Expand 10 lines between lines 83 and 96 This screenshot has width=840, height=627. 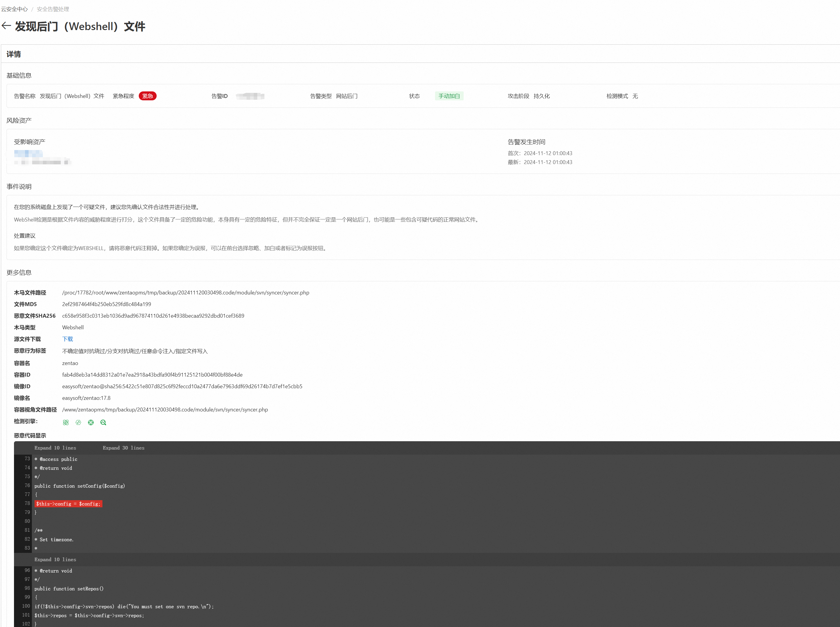[55, 559]
